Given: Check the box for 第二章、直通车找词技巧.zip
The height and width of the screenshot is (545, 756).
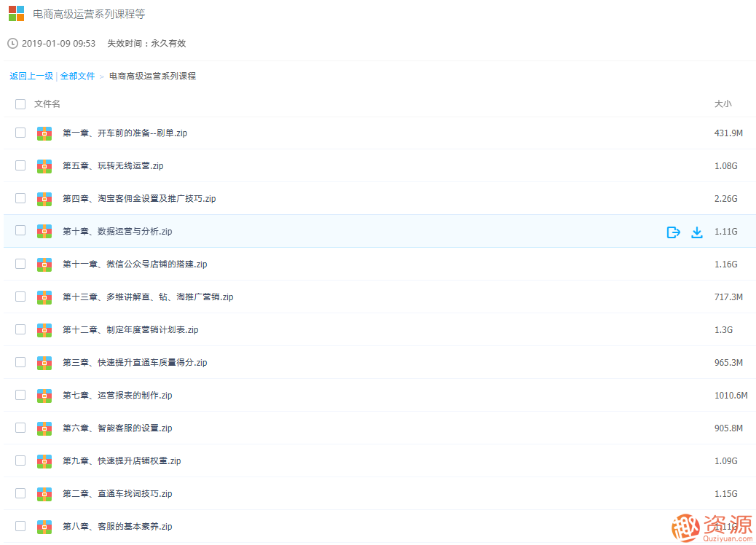Looking at the screenshot, I should [x=20, y=493].
